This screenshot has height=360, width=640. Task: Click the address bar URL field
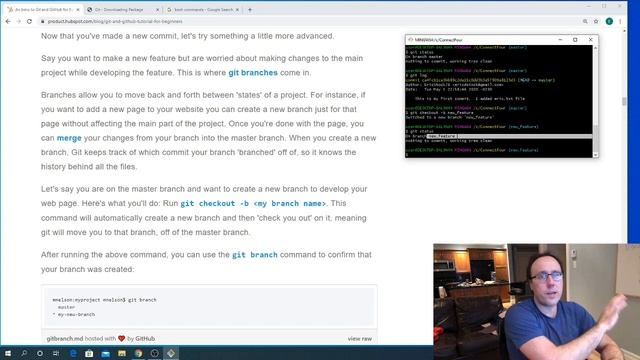click(x=310, y=21)
